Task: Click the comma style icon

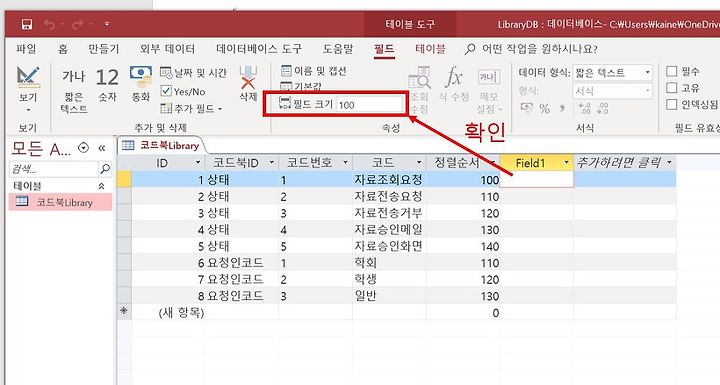Action: point(562,109)
